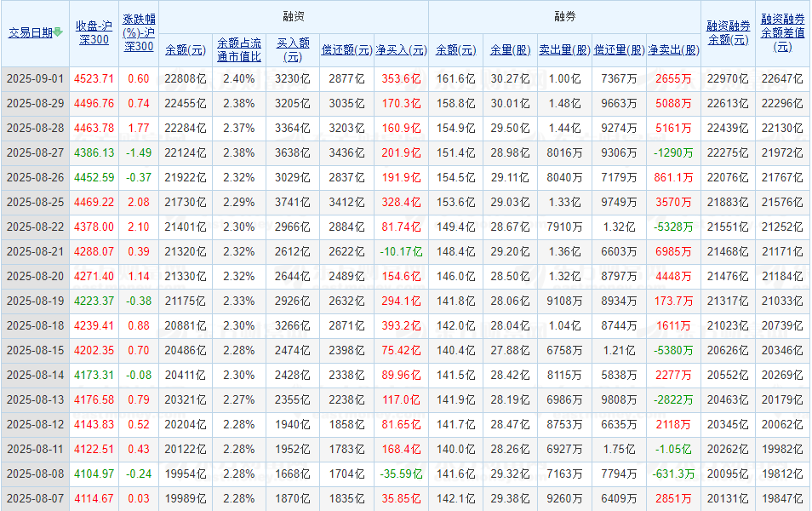Click net sell value -1.05亿
This screenshot has height=511, width=812.
click(673, 450)
